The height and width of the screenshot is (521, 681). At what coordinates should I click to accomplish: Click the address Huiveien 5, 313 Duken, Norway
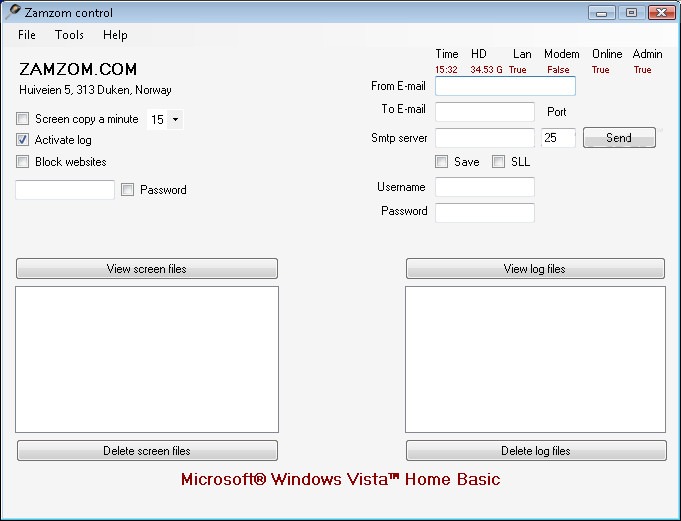(x=95, y=90)
